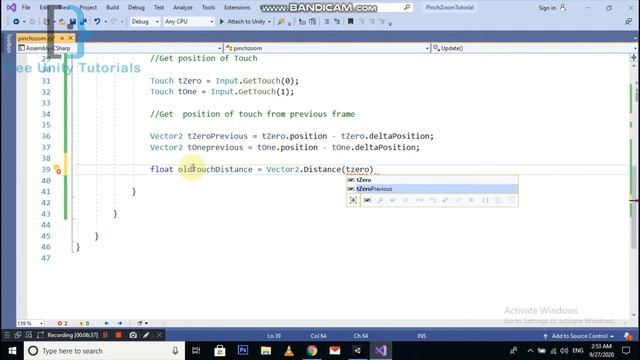Open the Toolbox side panel
This screenshot has width=640, height=360.
point(9,43)
